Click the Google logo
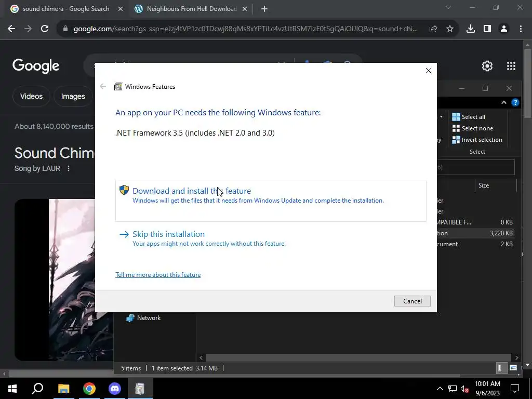532x399 pixels. (x=36, y=66)
